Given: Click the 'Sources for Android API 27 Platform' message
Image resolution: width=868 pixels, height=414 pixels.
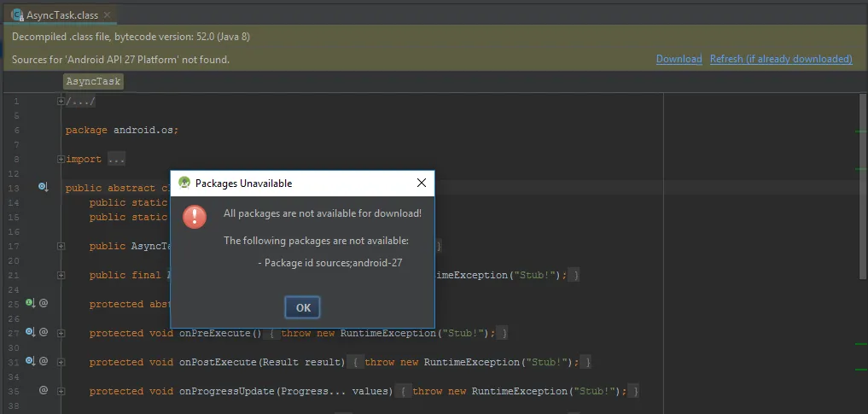Looking at the screenshot, I should [x=120, y=59].
